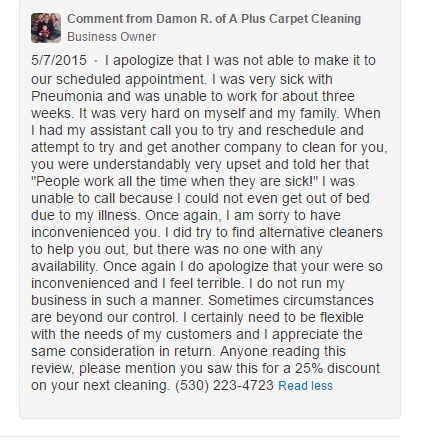Select A Plus Carpet Cleaning business name
This screenshot has width=429, height=441.
pyautogui.click(x=295, y=19)
